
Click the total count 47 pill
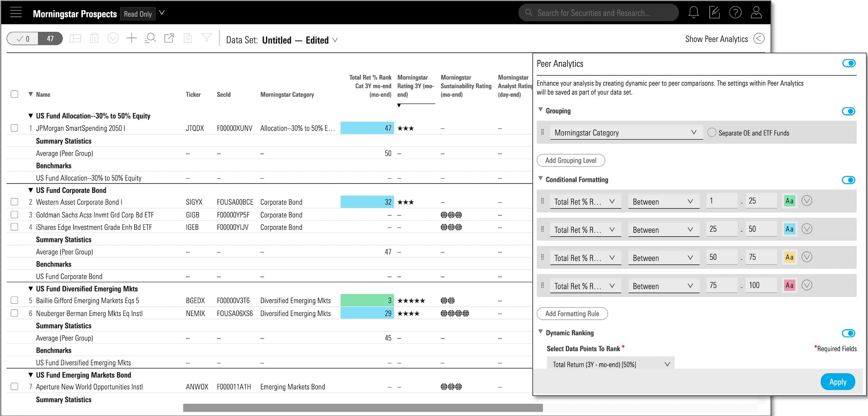(x=50, y=39)
